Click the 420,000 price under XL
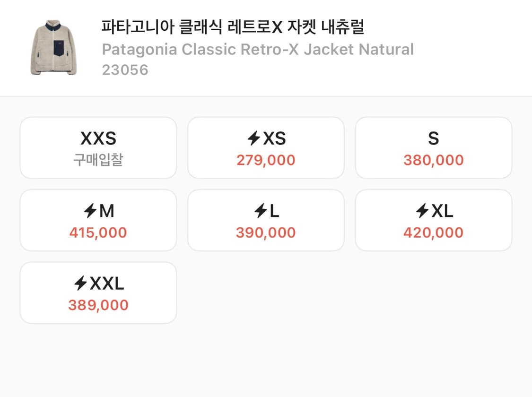This screenshot has height=397, width=532. pyautogui.click(x=434, y=233)
